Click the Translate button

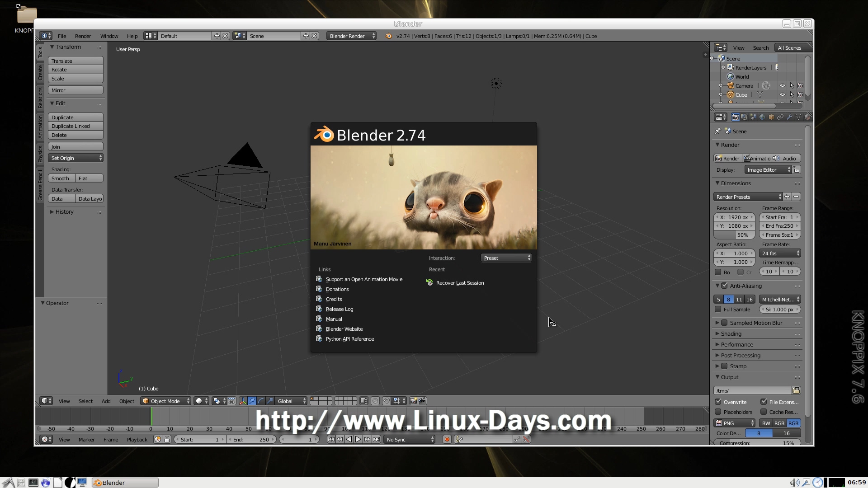(75, 61)
